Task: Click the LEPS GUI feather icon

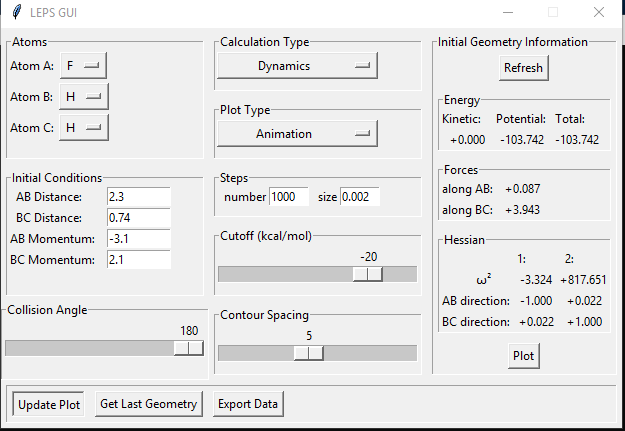Action: [12, 13]
